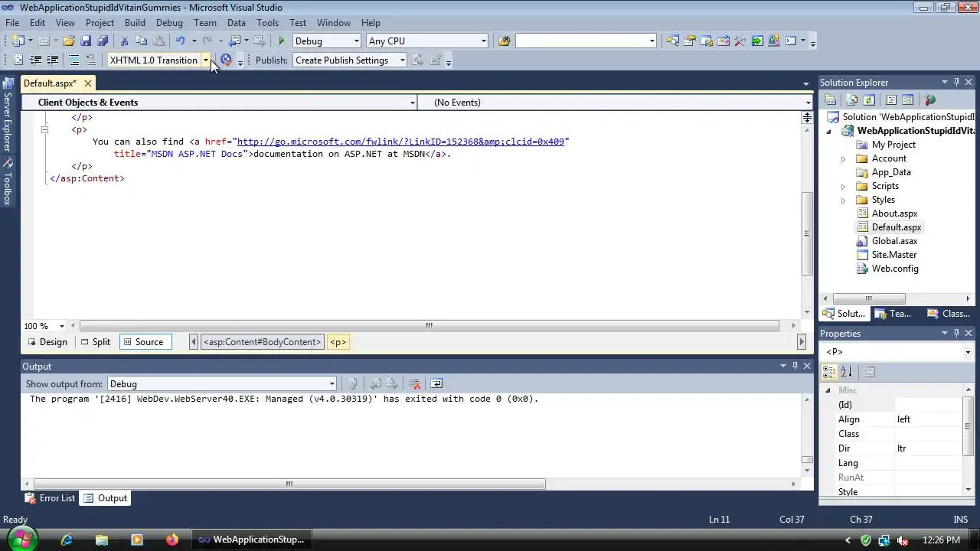The image size is (980, 551).
Task: Switch Properties to Alphabetical sort
Action: point(846,372)
